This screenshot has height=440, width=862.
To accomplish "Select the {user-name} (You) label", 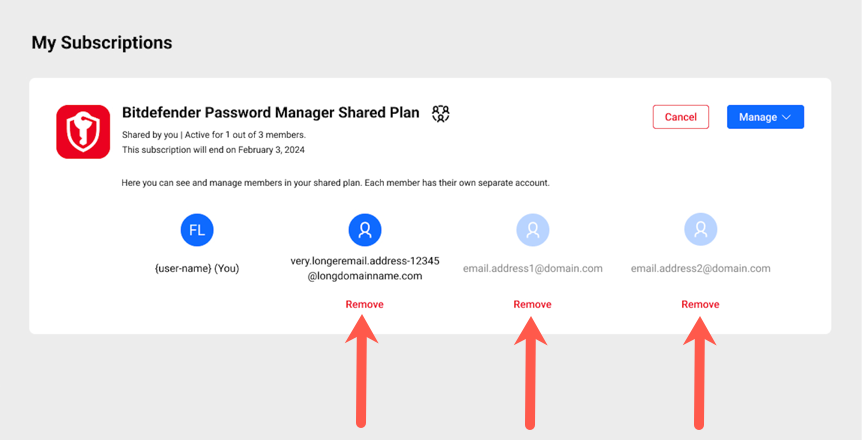I will (x=197, y=268).
